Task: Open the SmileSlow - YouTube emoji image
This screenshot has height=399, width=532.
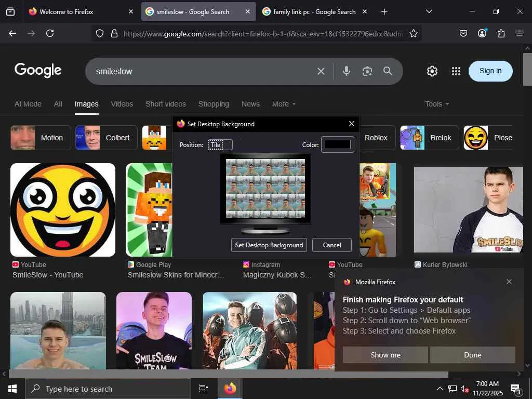Action: pos(63,210)
